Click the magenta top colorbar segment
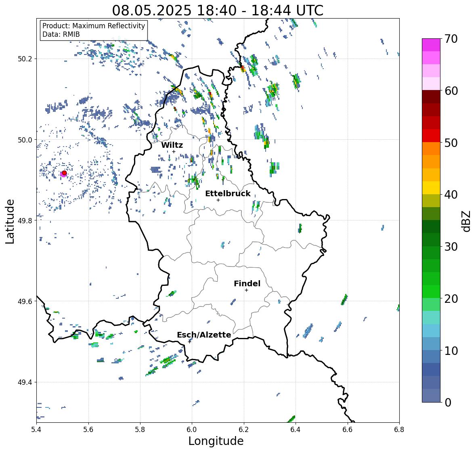 (x=431, y=45)
